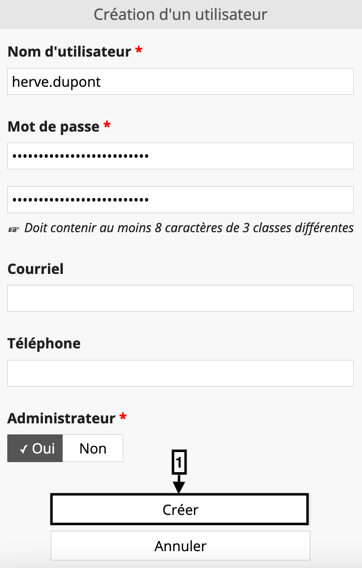Viewport: 362px width, 568px height.
Task: Focus the empty Courriel field
Action: 180,298
